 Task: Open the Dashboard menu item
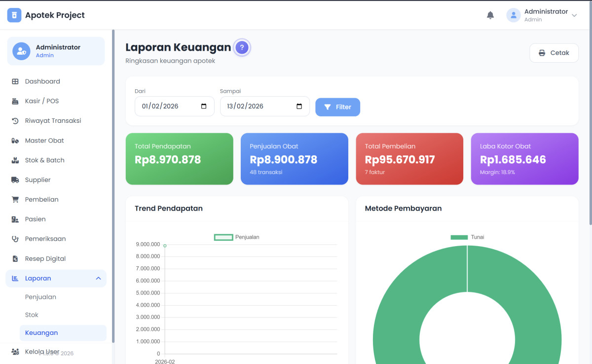(x=56, y=81)
